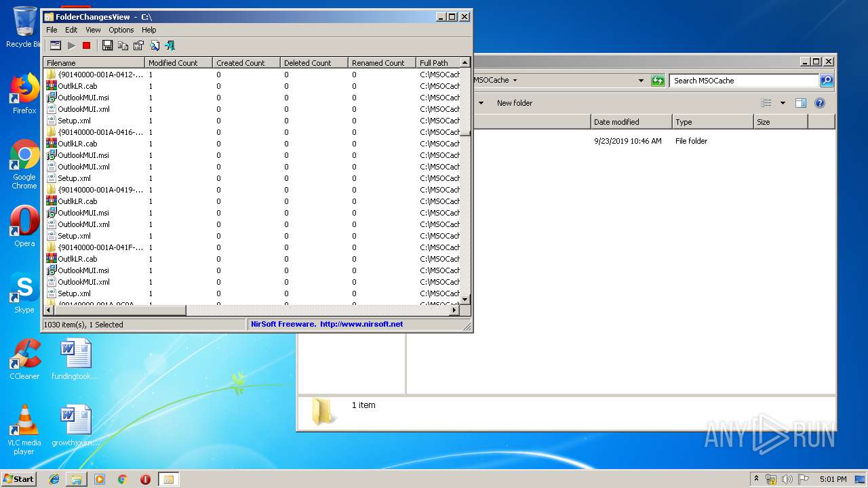Open Internet Explorer from taskbar
This screenshot has width=868, height=488.
pos(54,479)
